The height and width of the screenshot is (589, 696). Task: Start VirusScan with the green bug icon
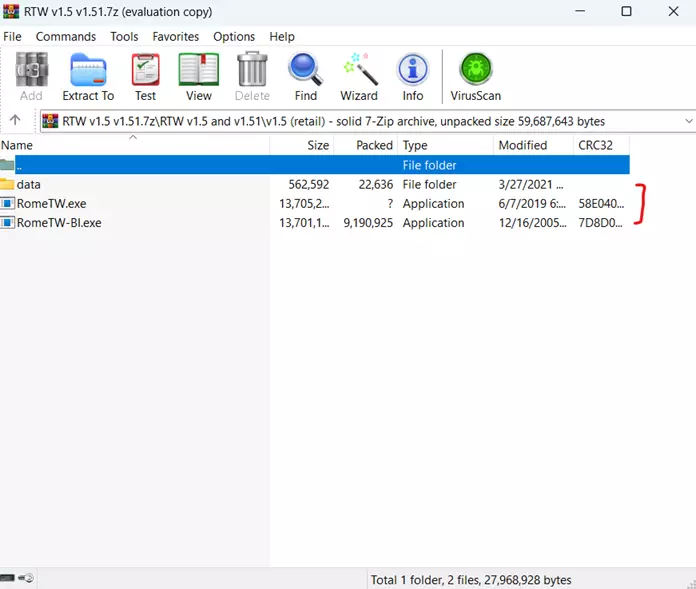475,69
